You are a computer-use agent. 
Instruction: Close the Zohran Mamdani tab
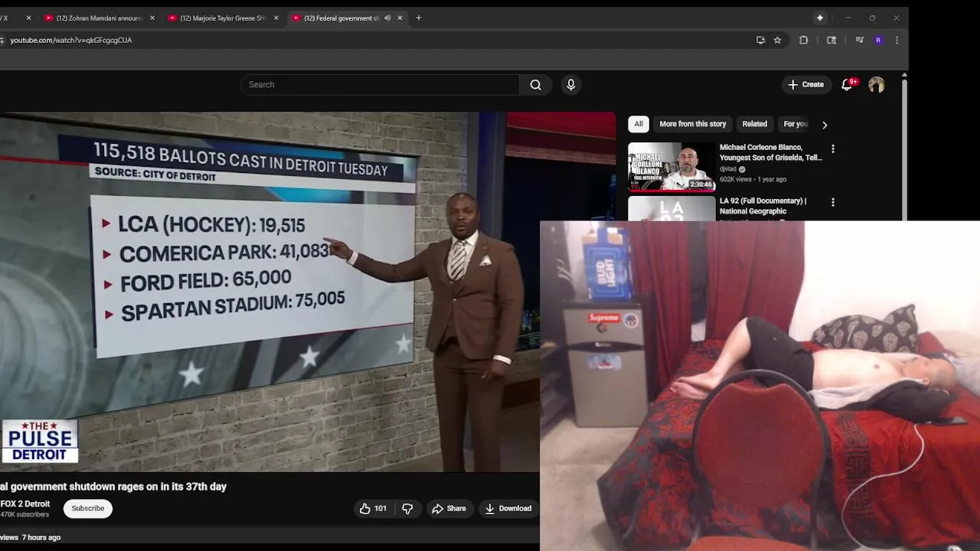(152, 18)
